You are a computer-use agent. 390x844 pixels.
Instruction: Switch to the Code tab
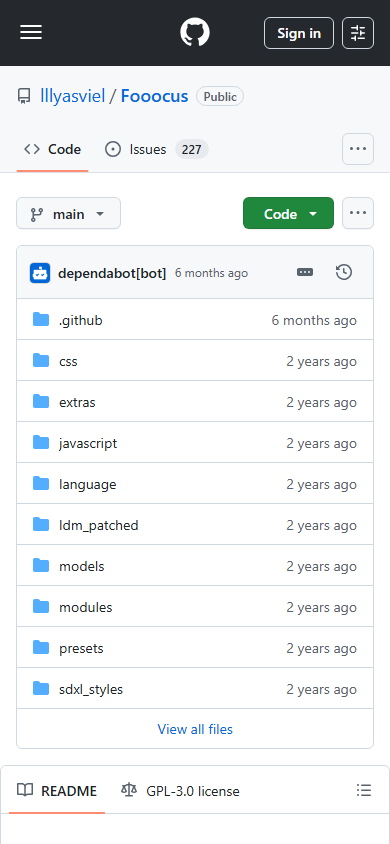tap(52, 149)
